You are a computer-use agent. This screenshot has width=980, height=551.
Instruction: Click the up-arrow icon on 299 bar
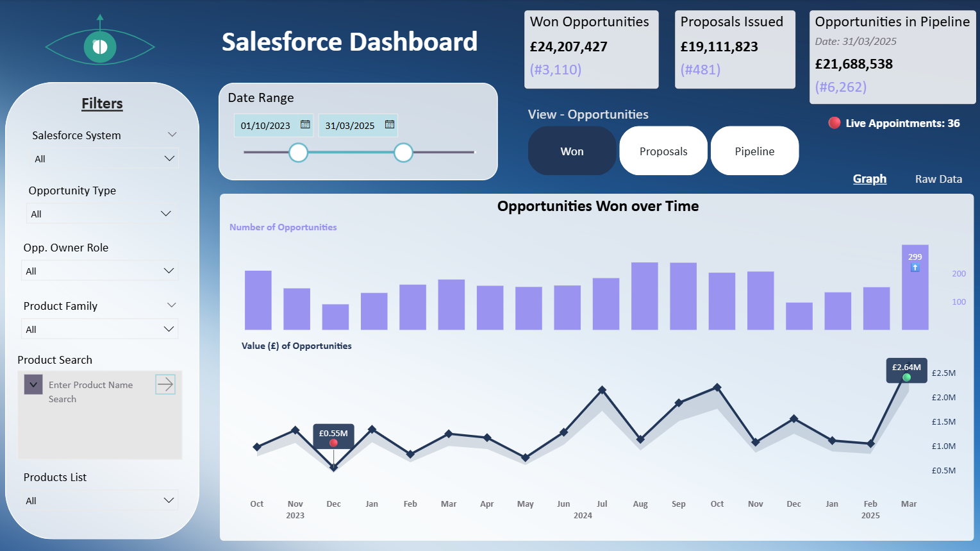tap(915, 267)
